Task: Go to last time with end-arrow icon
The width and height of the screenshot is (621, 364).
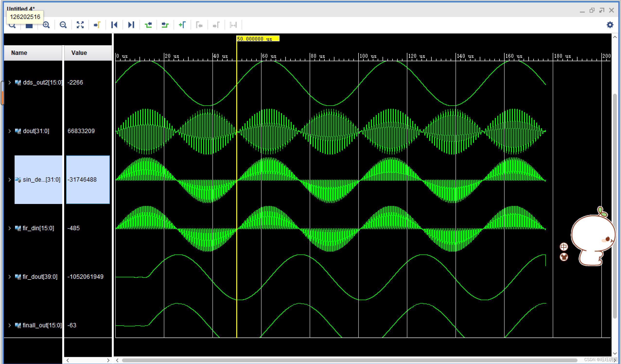Action: coord(131,25)
